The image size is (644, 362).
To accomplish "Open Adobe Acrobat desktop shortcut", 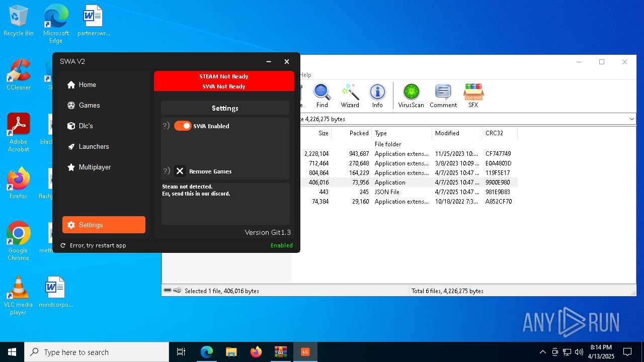I will click(x=19, y=133).
